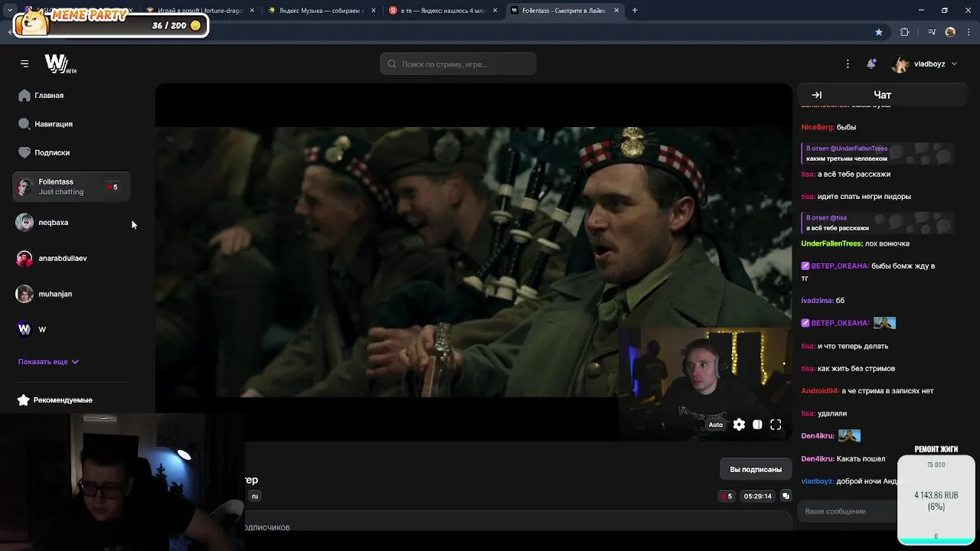Image resolution: width=980 pixels, height=551 pixels.
Task: Open chat popout icon beside timer
Action: point(786,496)
